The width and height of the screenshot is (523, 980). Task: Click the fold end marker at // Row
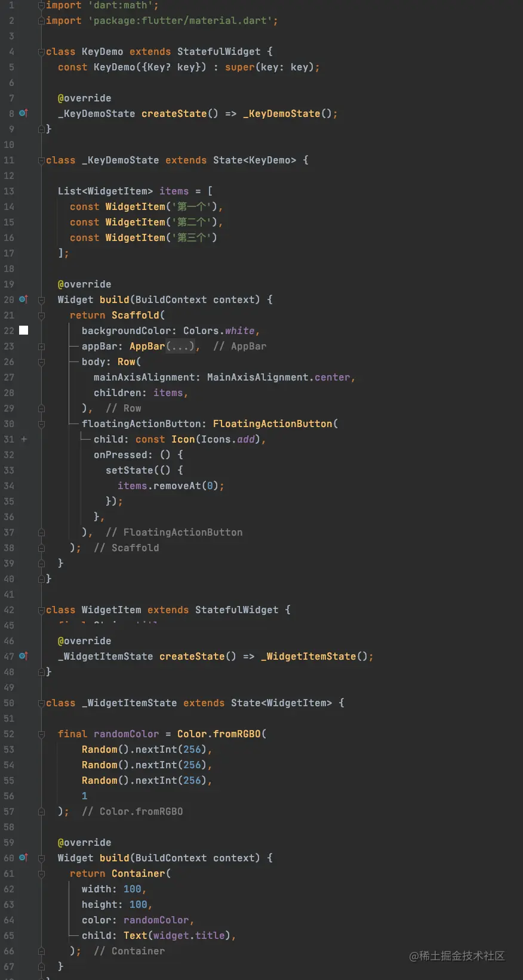[x=42, y=409]
